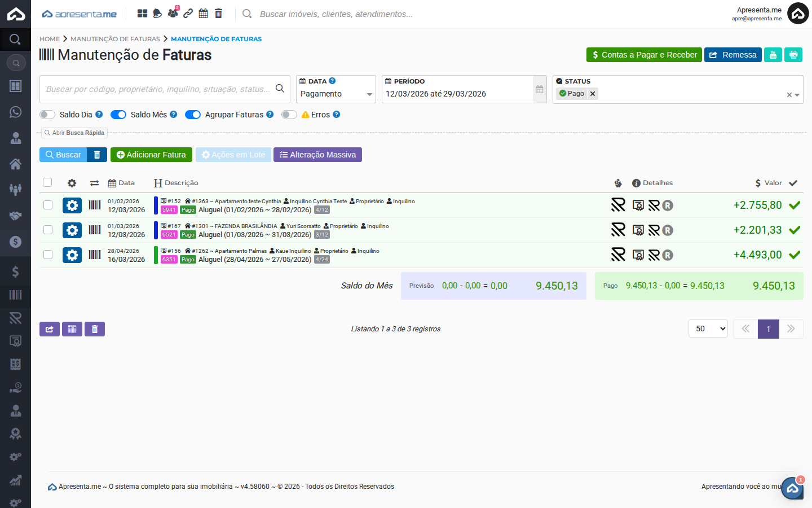
Task: Open the 50 records per page dropdown
Action: [x=708, y=329]
